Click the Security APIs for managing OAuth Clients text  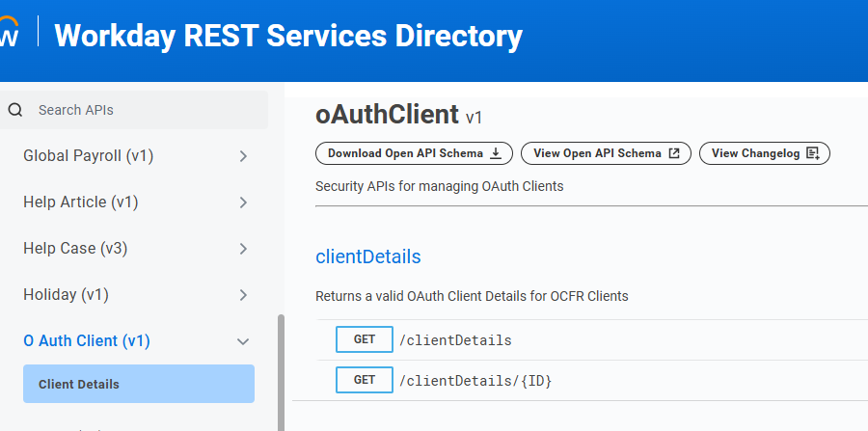[x=440, y=186]
